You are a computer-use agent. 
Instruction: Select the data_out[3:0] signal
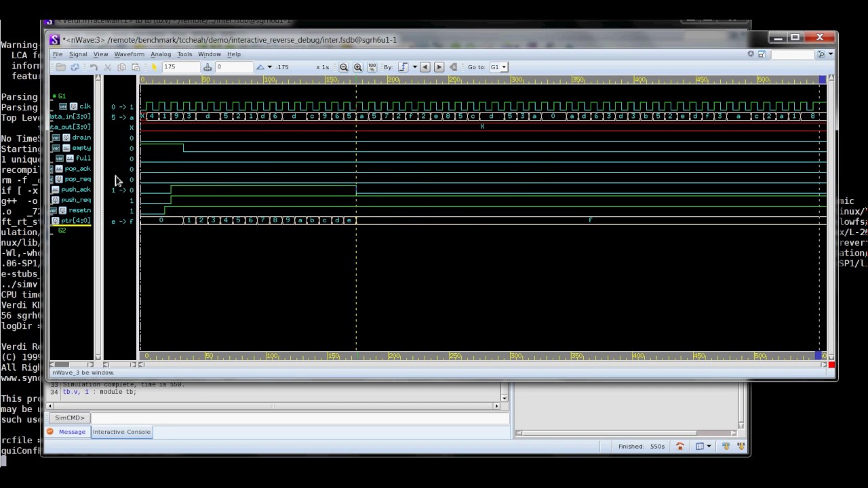(x=71, y=127)
